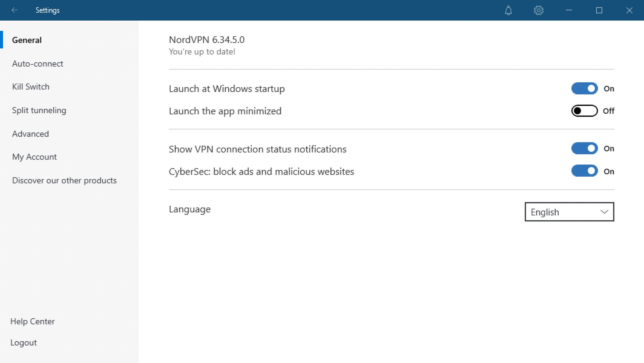Viewport: 644px width, 363px height.
Task: Turn off VPN connection status notifications
Action: click(584, 149)
